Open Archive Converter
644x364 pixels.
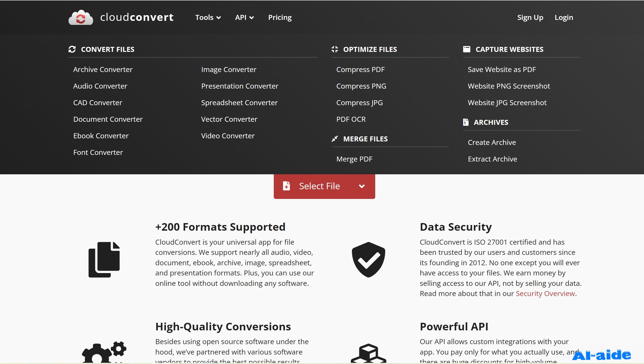point(103,69)
